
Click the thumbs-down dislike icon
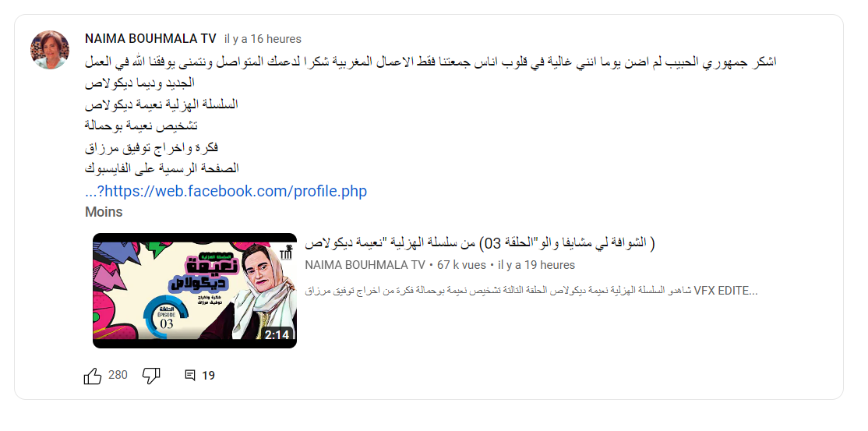[x=151, y=376]
